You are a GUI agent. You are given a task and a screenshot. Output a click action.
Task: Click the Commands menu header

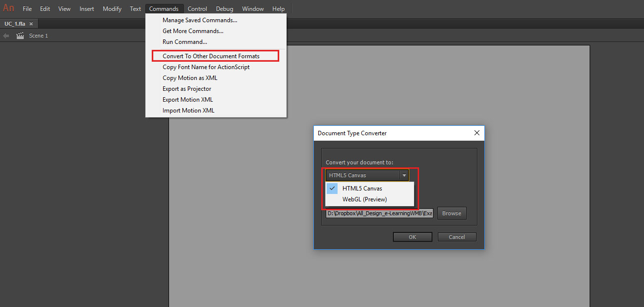pyautogui.click(x=164, y=9)
